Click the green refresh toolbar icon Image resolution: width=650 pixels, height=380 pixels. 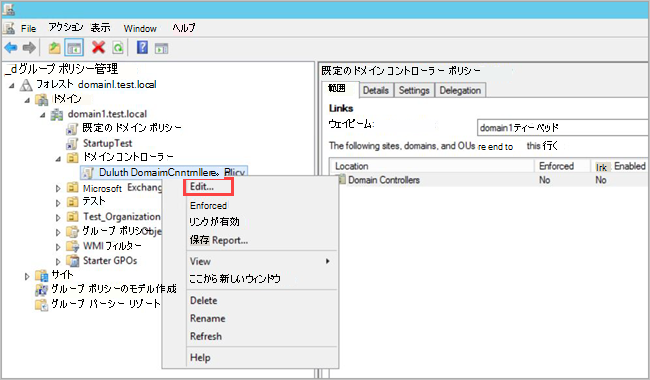point(118,48)
